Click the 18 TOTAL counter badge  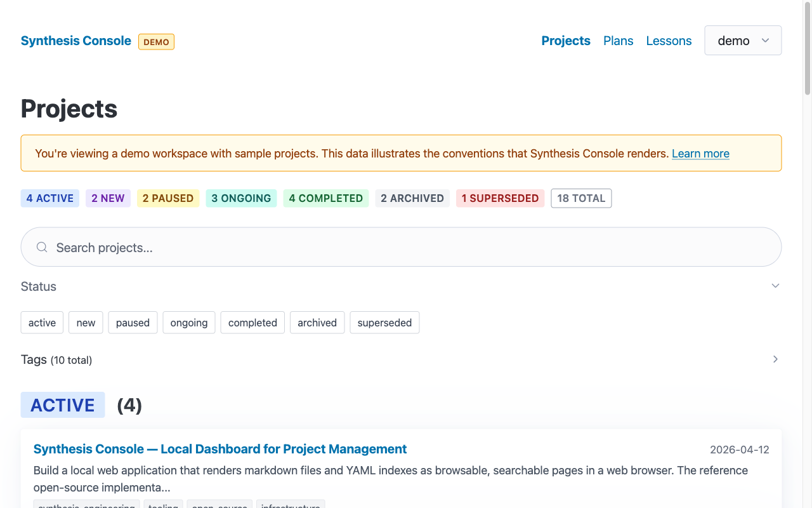(x=581, y=198)
